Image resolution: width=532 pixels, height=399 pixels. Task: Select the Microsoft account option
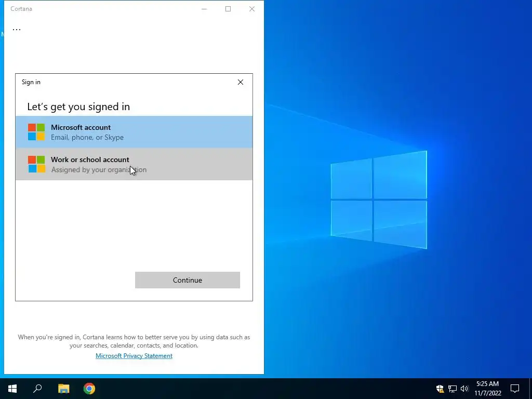click(x=134, y=132)
